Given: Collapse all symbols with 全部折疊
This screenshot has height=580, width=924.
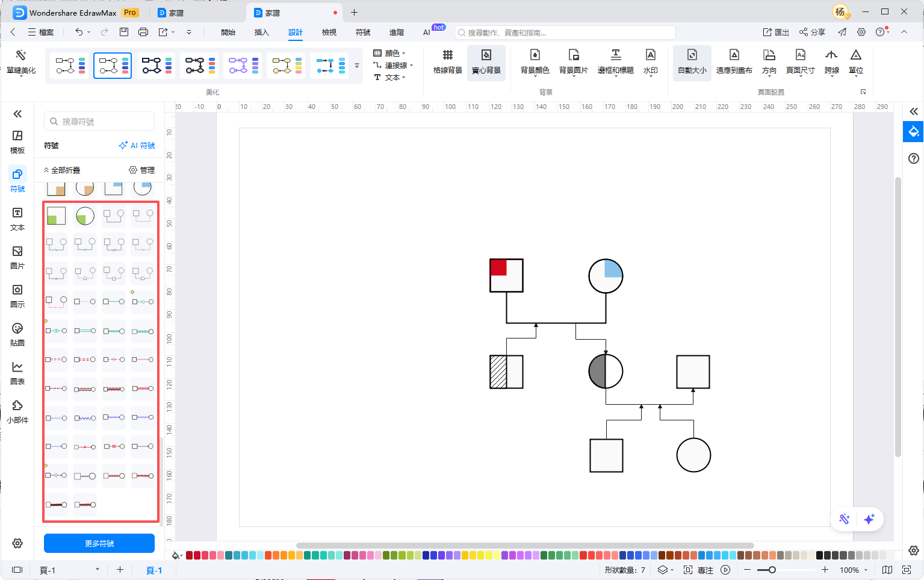Looking at the screenshot, I should pyautogui.click(x=62, y=170).
